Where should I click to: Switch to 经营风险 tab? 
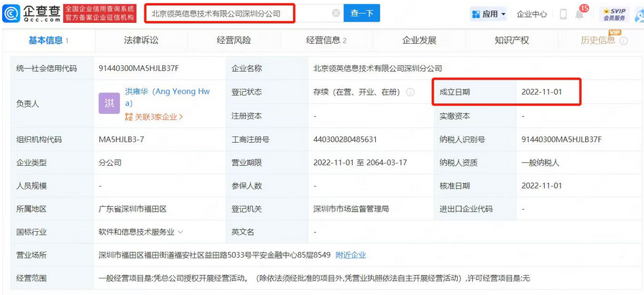(x=234, y=40)
